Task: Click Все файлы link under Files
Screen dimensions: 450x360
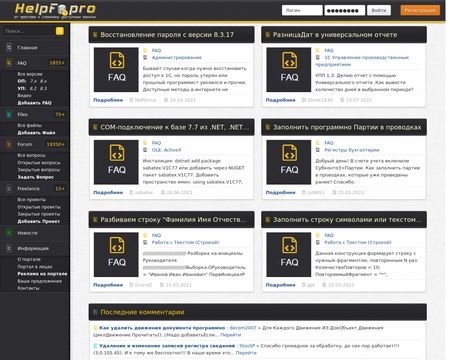Action: pyautogui.click(x=30, y=125)
